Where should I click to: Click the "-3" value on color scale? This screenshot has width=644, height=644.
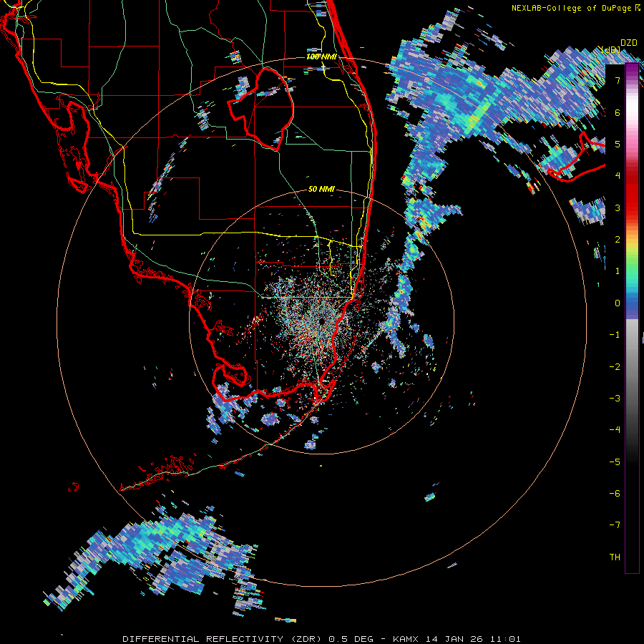615,399
